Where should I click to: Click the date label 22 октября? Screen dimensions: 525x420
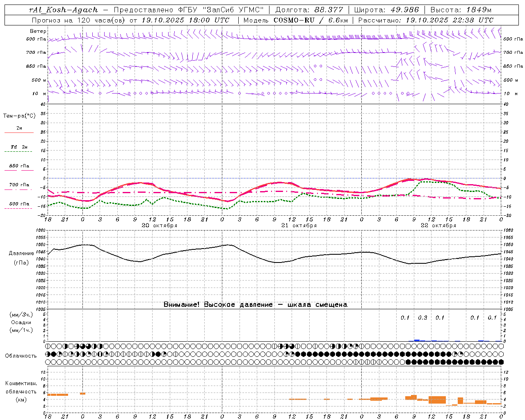click(x=438, y=226)
